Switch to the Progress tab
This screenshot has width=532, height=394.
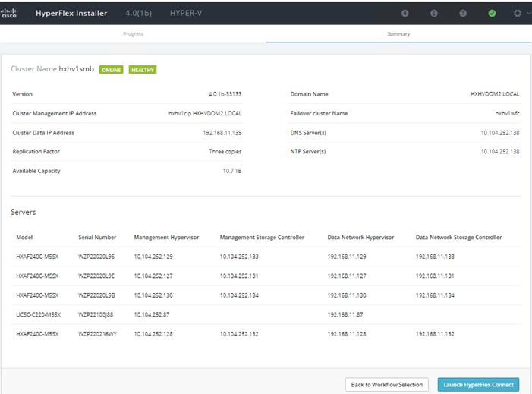pyautogui.click(x=133, y=34)
